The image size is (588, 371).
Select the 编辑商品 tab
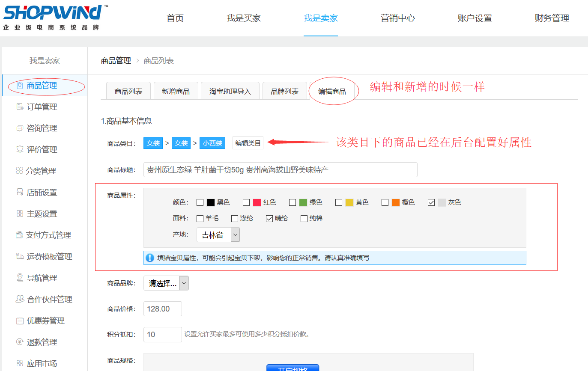(332, 91)
